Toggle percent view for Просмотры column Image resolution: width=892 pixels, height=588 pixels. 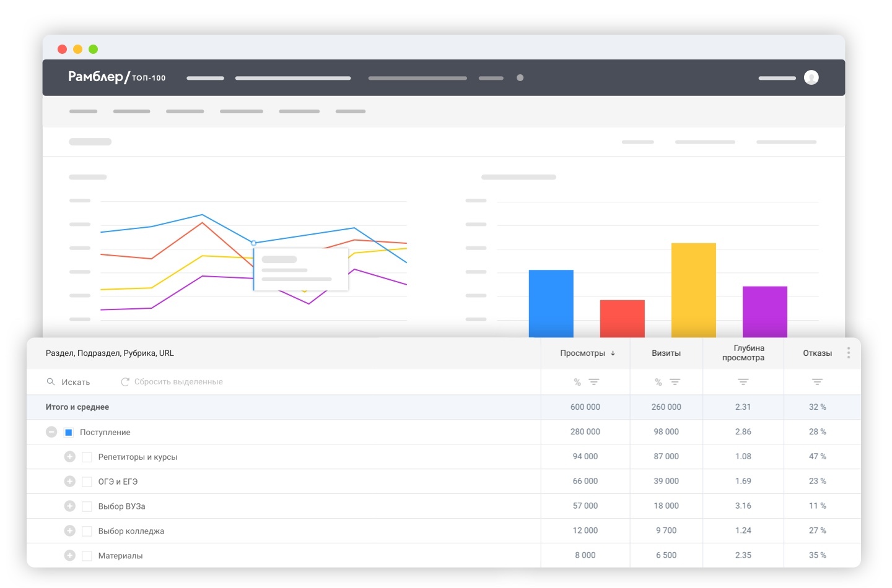coord(577,383)
